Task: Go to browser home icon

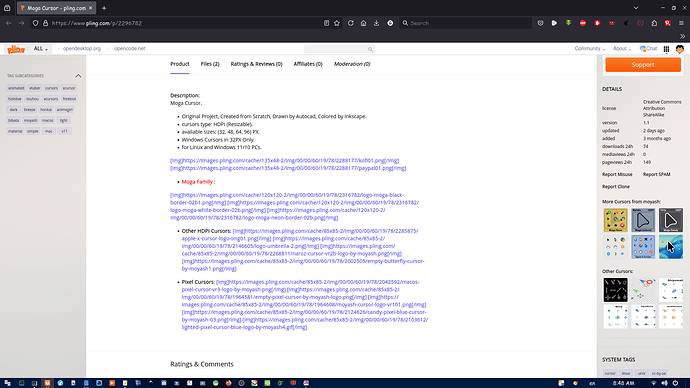Action: coord(363,23)
